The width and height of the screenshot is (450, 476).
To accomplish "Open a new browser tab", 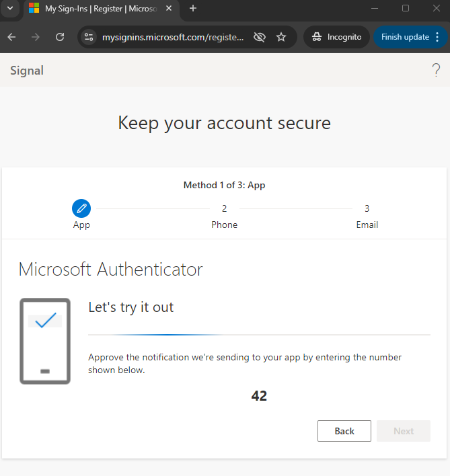I will click(193, 9).
